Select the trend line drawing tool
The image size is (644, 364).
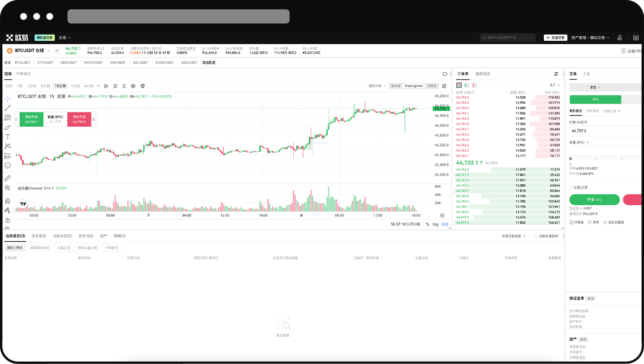point(7,108)
